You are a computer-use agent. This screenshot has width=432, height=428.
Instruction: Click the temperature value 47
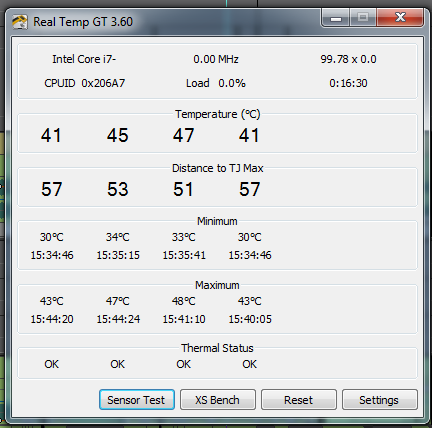tap(183, 135)
